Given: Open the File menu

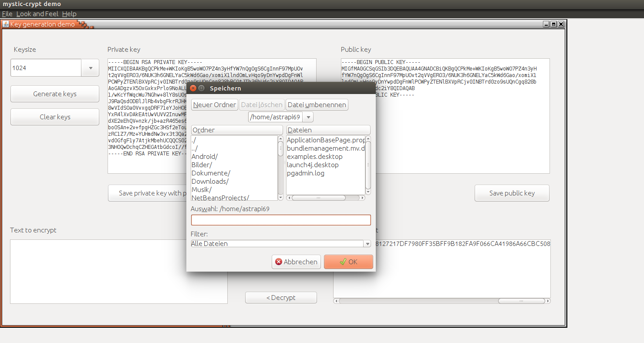Looking at the screenshot, I should (x=7, y=13).
